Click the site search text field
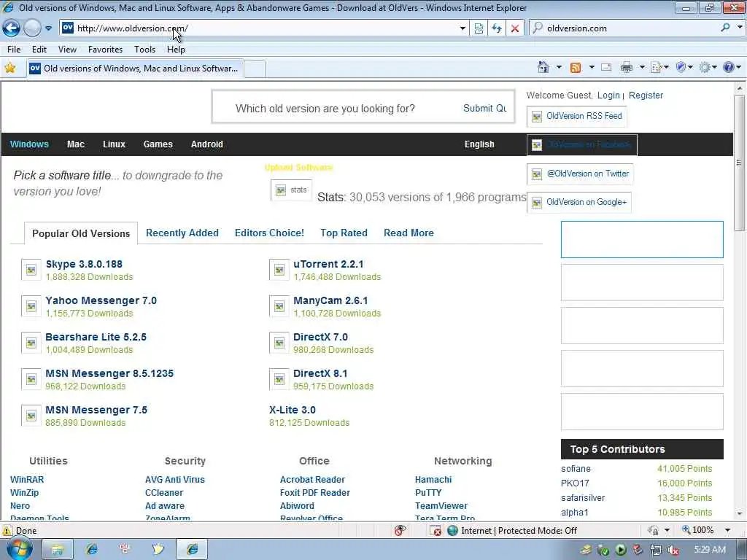Screen dimensions: 747x560 tap(333, 109)
